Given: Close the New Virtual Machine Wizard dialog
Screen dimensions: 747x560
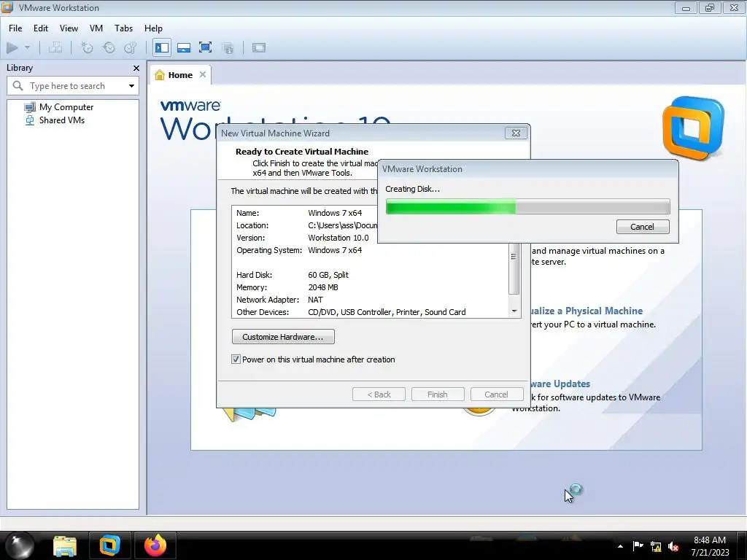Looking at the screenshot, I should [516, 133].
